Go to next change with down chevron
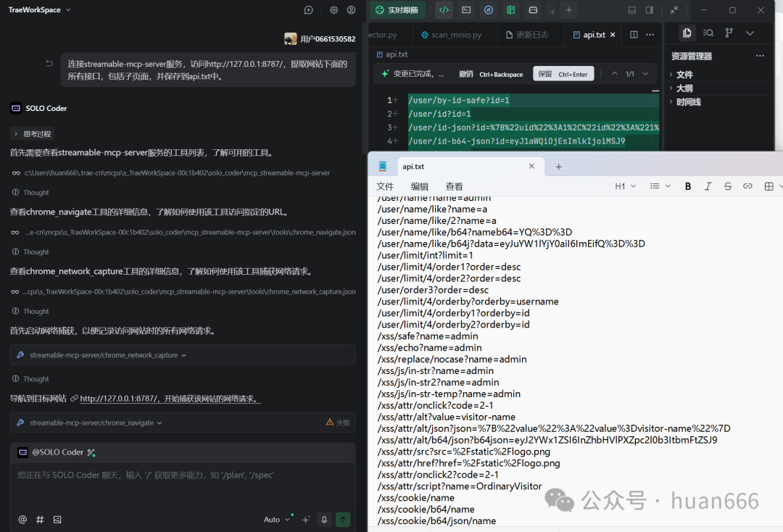Image resolution: width=783 pixels, height=532 pixels. (x=645, y=74)
